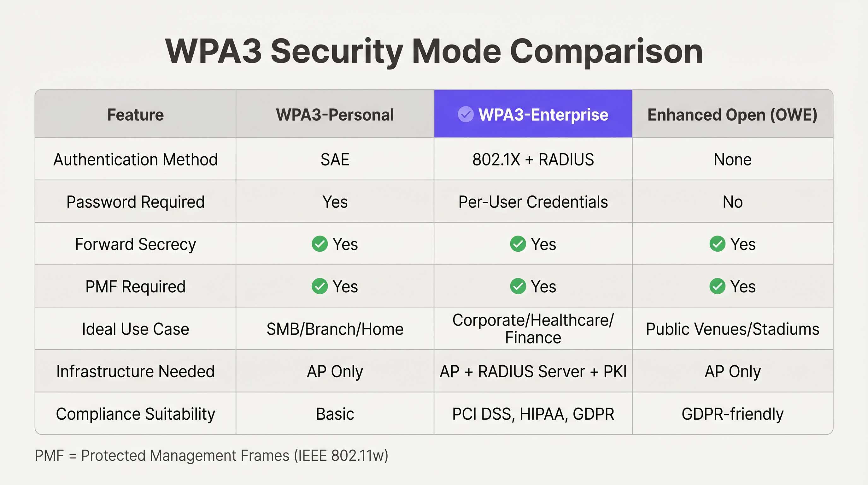Click the Corporate/Healthcare/Finance cell
The width and height of the screenshot is (868, 485).
533,329
